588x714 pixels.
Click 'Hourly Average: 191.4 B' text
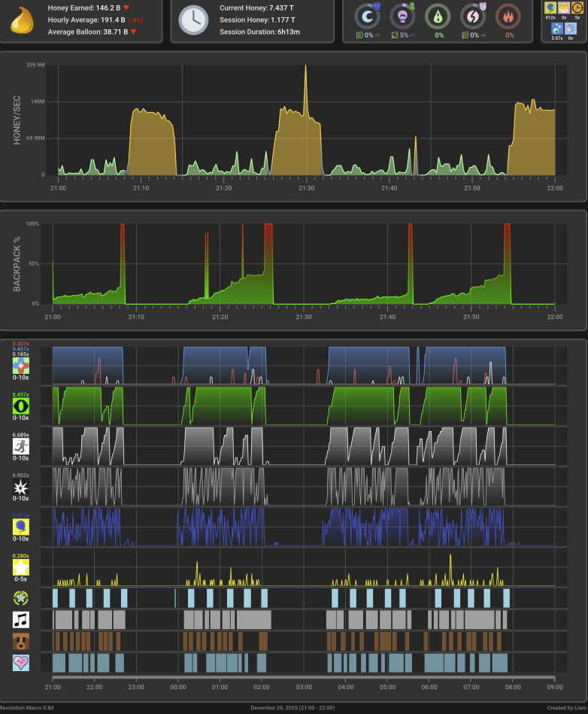coord(86,20)
